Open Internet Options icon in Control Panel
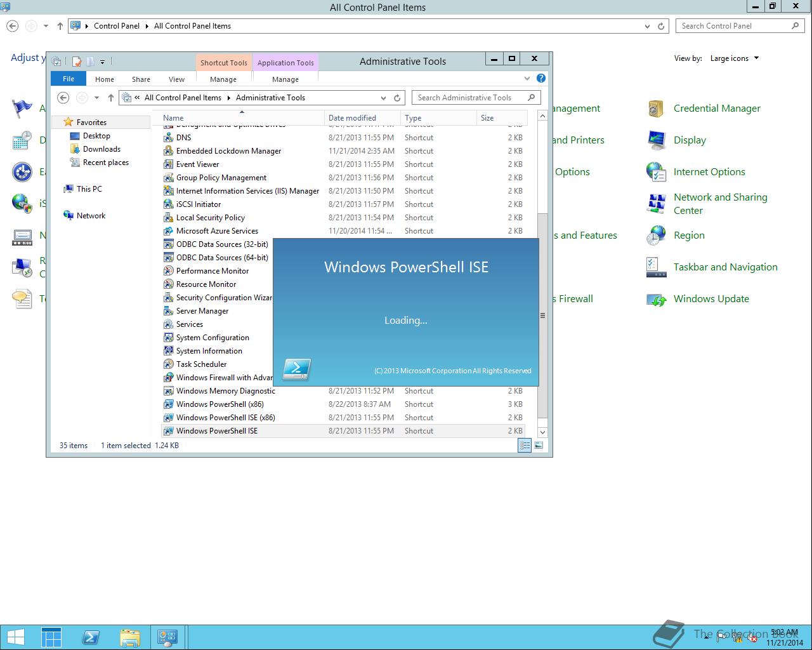 tap(656, 172)
